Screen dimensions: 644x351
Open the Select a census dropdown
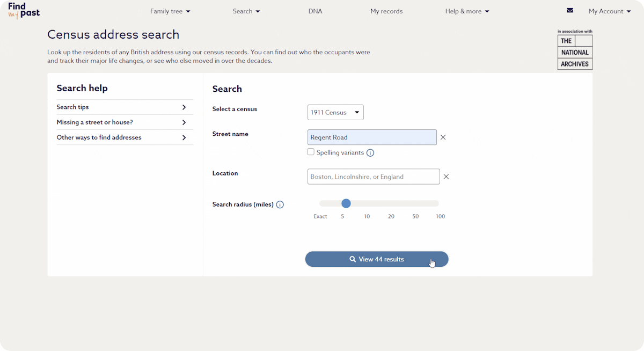click(335, 113)
